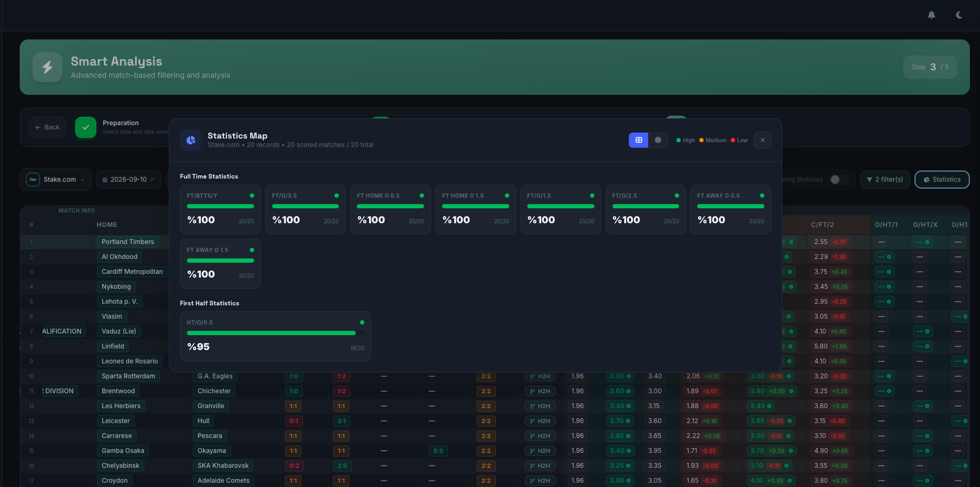
Task: Click the 5:3 score in the Okayama row
Action: pyautogui.click(x=438, y=451)
